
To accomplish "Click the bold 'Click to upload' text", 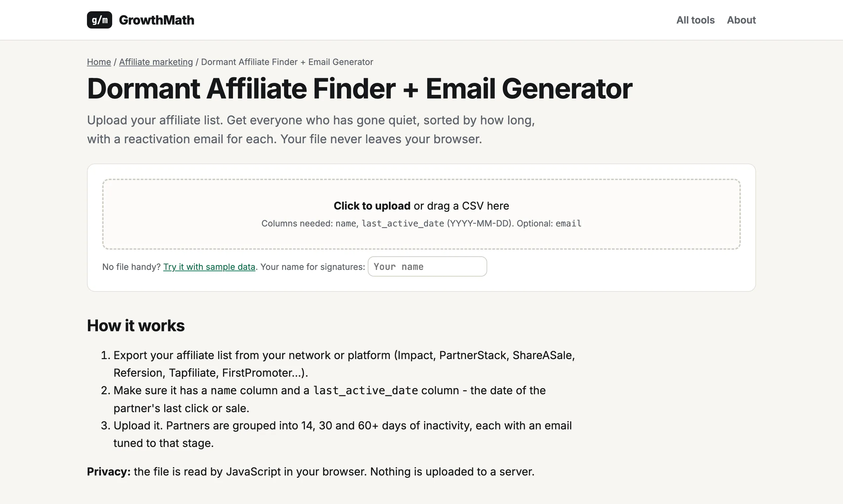I will [372, 206].
